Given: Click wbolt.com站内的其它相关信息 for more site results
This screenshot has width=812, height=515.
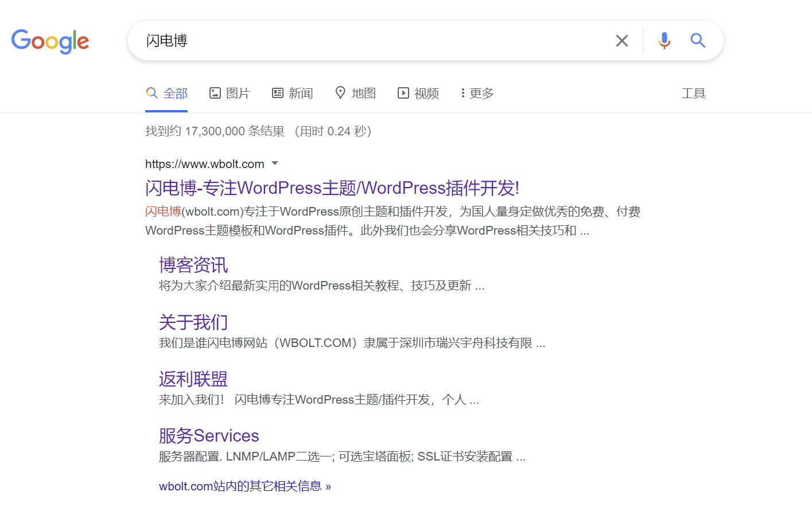Looking at the screenshot, I should pyautogui.click(x=246, y=485).
